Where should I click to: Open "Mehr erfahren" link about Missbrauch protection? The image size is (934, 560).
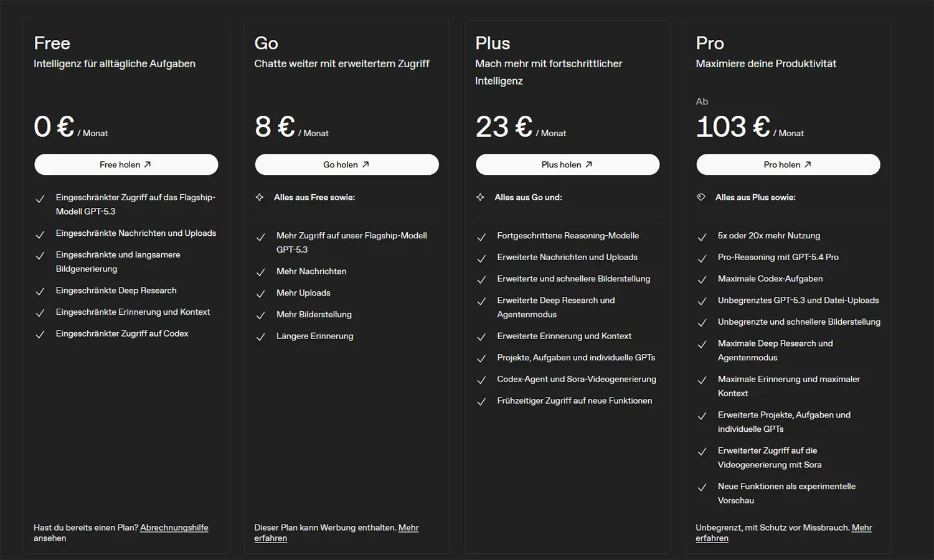tap(861, 528)
